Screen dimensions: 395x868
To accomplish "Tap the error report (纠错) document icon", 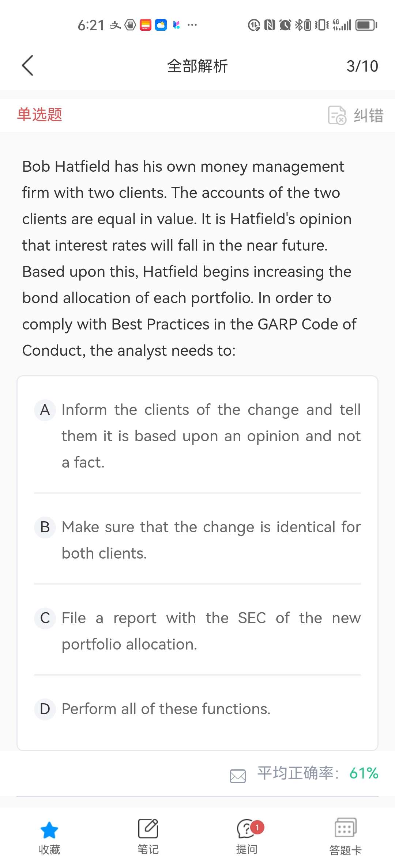I will (x=337, y=115).
